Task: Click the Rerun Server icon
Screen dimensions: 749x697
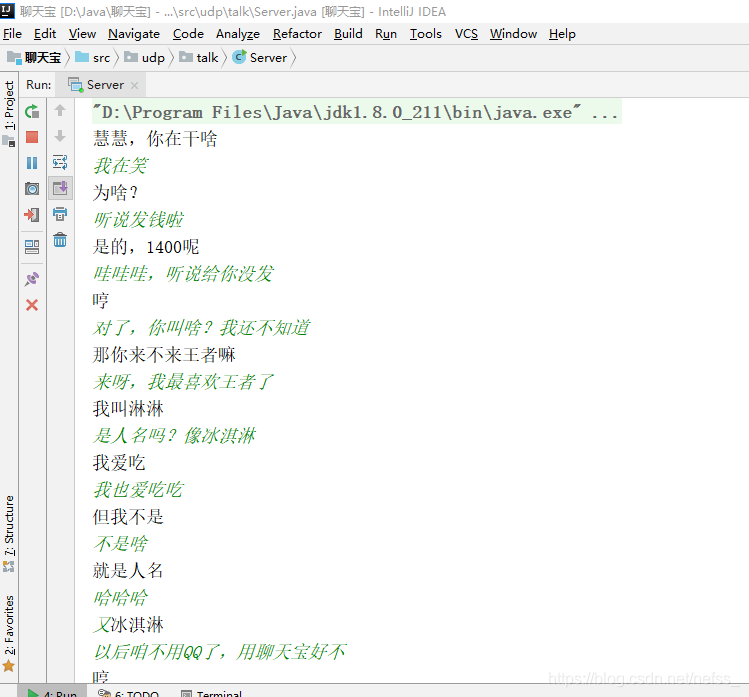Action: 32,111
